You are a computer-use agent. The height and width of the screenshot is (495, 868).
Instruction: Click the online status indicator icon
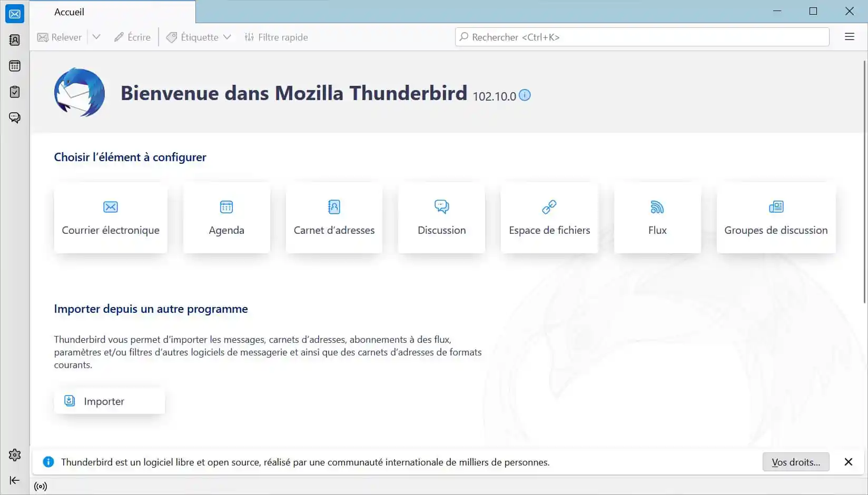click(41, 487)
